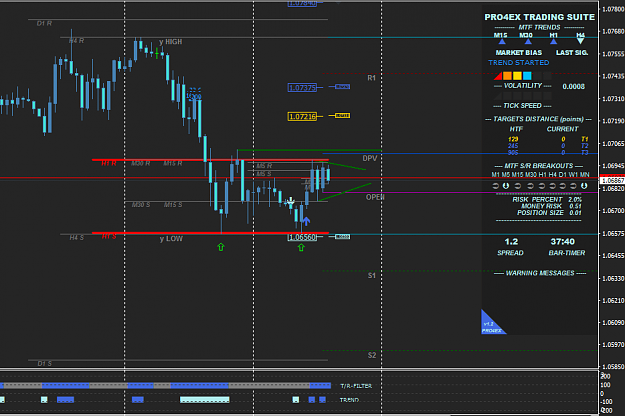Viewport: 625px width, 416px height.
Task: Click the red volatility triangle indicator
Action: 498,76
